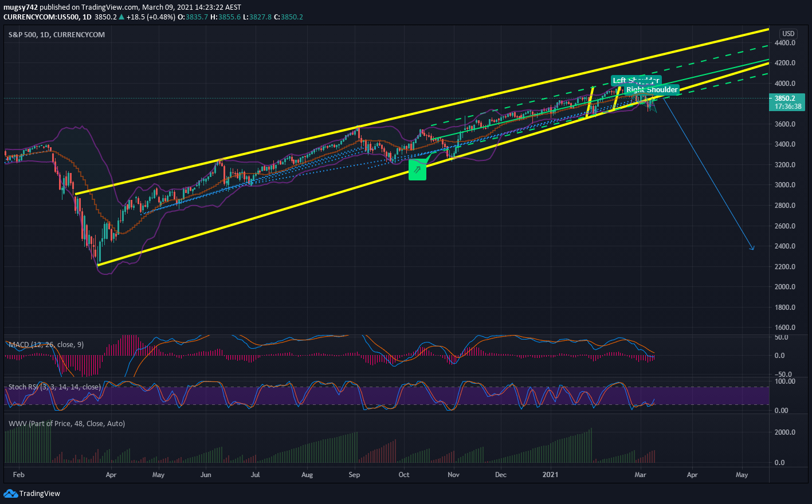Viewport: 812px width, 504px height.
Task: Select the Left Shoulder label
Action: tap(636, 81)
